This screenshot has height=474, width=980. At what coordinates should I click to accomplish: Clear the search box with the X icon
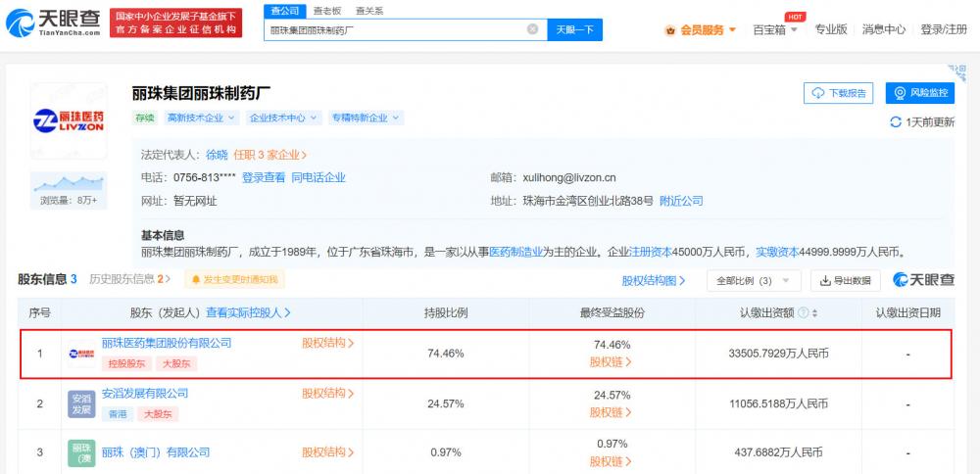[532, 28]
